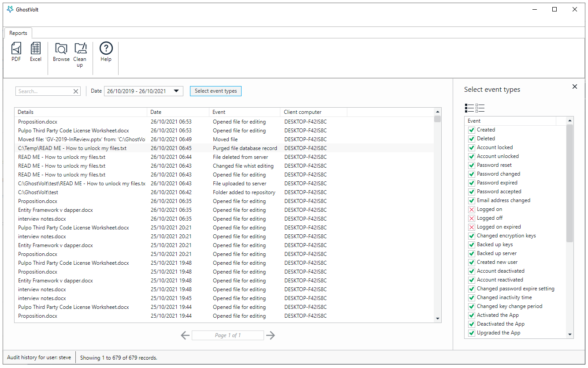The image size is (588, 368).
Task: Select the 'Changed file whist editing' row
Action: tap(224, 166)
